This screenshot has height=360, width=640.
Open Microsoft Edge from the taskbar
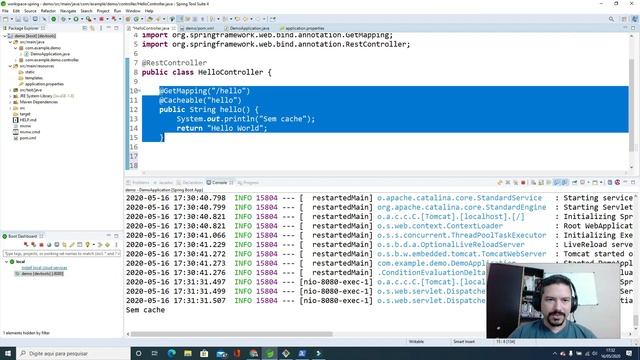[171, 353]
